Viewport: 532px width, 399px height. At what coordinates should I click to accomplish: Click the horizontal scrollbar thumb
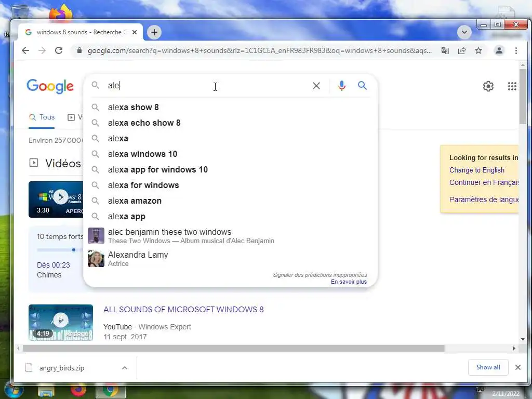pos(234,349)
